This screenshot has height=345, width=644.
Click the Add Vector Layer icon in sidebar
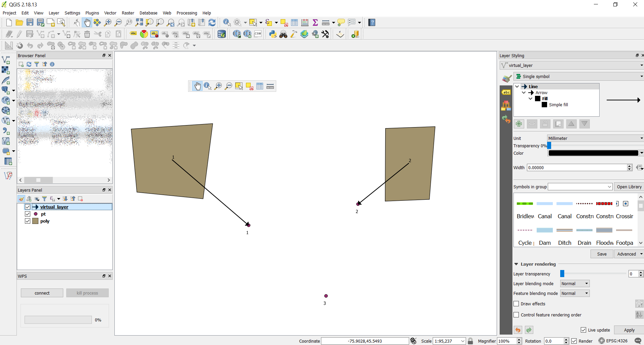point(6,60)
